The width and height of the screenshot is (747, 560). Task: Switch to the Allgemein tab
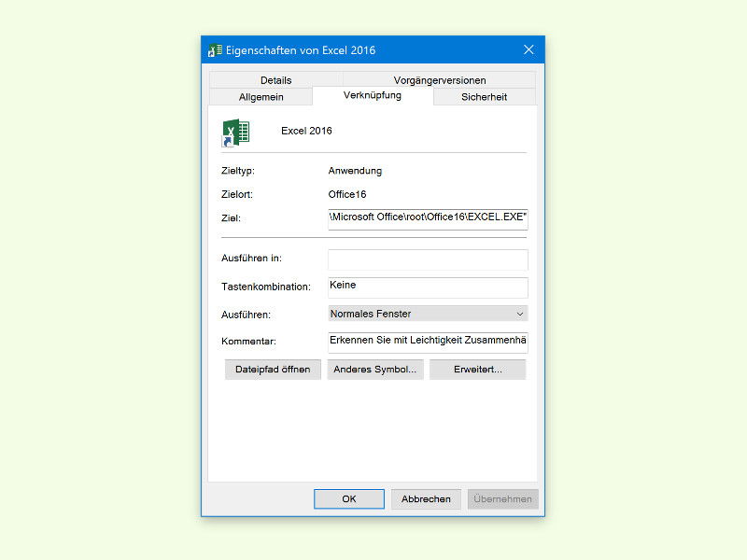261,97
